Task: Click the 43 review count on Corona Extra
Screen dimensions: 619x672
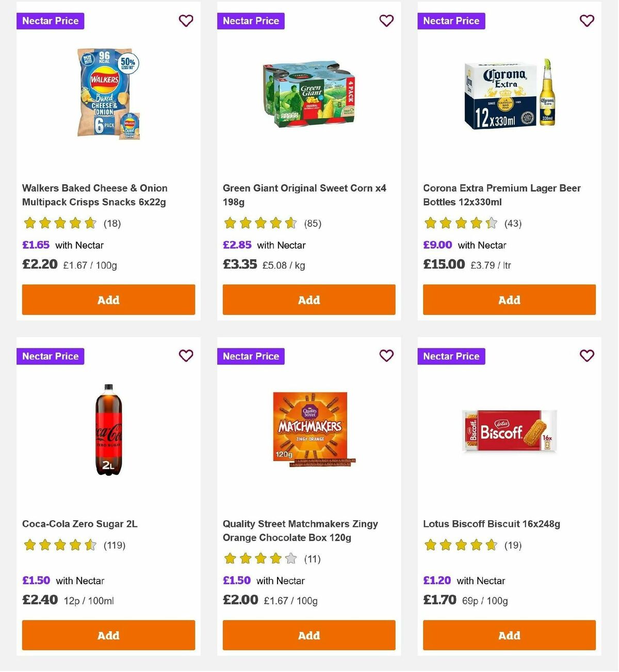Action: point(513,223)
